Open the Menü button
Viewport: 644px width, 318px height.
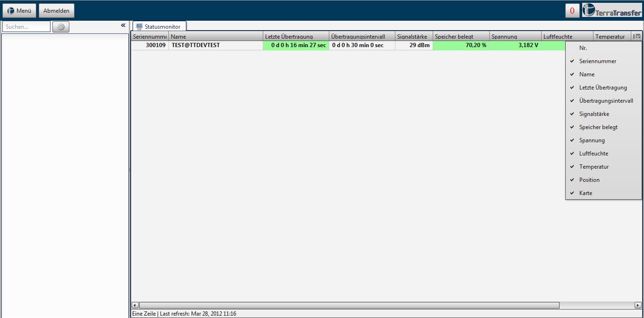pyautogui.click(x=19, y=10)
